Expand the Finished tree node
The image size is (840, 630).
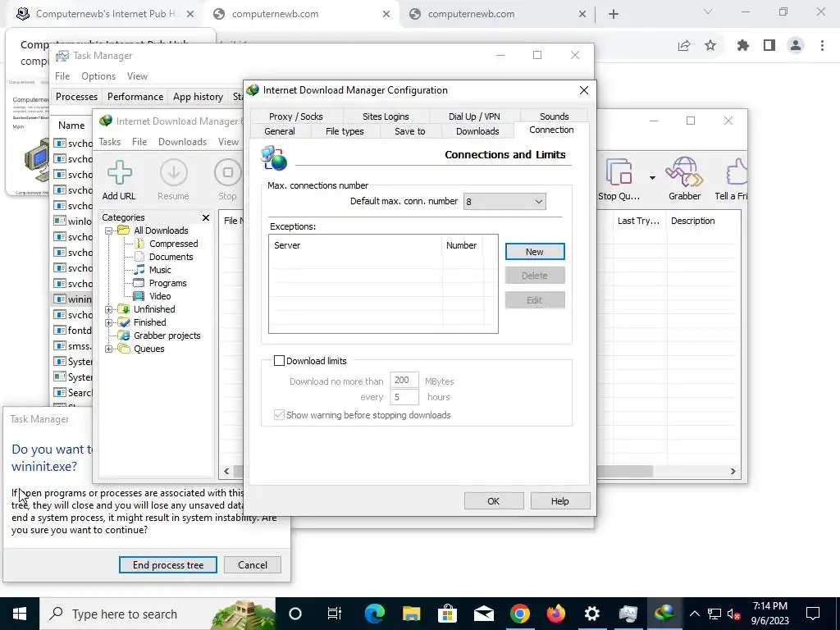coord(109,322)
